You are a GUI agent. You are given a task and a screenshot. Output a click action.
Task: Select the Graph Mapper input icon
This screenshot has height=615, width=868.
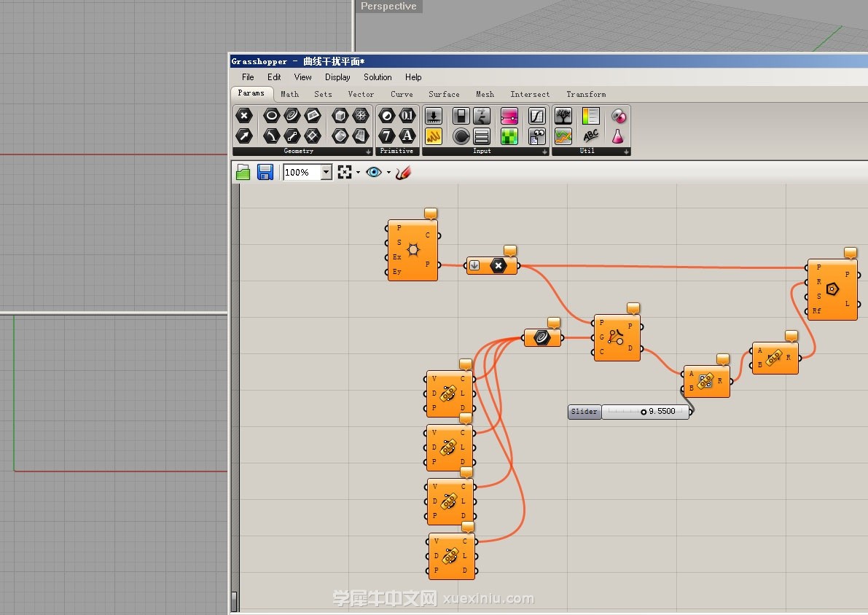tap(536, 116)
